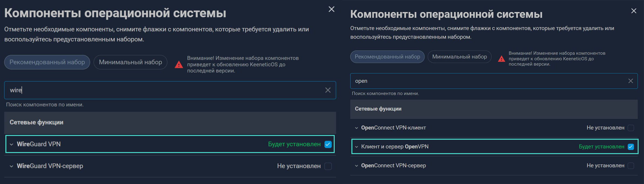
Task: Tick the OpenConnect VPN-сервер checkbox
Action: (x=631, y=166)
